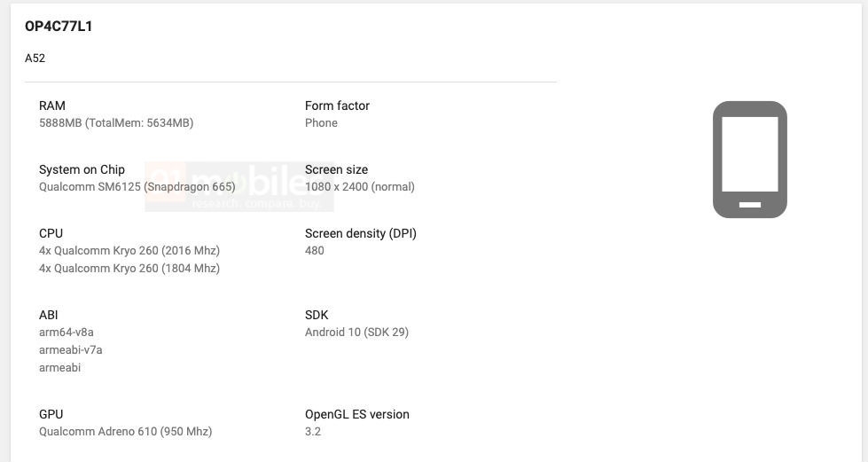Click the Form factor heading
Viewport: 868px width, 462px height.
(x=337, y=106)
